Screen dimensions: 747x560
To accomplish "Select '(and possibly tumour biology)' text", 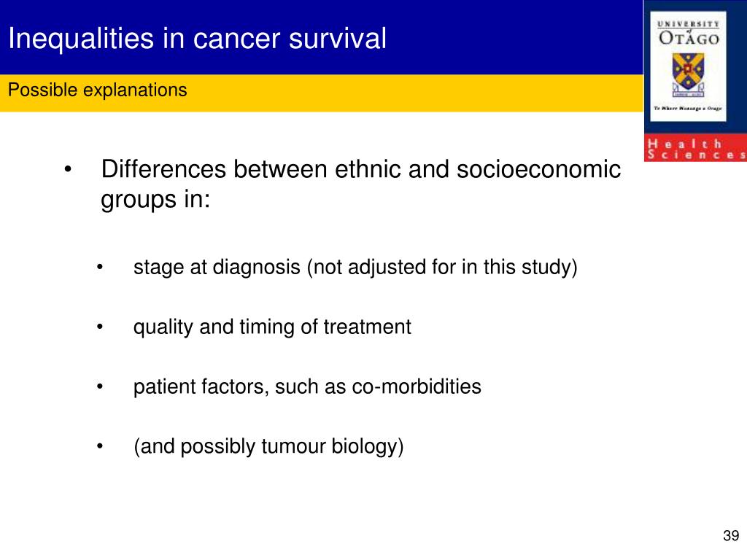I will tap(268, 447).
